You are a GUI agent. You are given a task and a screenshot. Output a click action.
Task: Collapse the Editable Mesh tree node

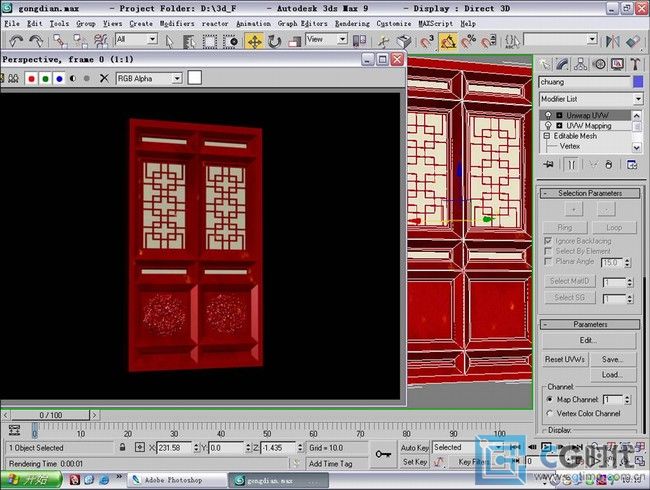[546, 136]
